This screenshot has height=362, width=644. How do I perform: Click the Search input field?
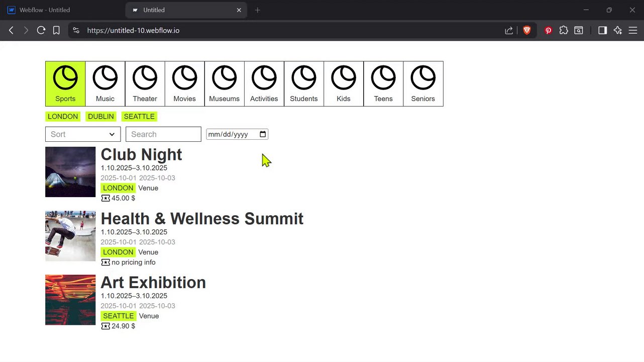click(163, 134)
